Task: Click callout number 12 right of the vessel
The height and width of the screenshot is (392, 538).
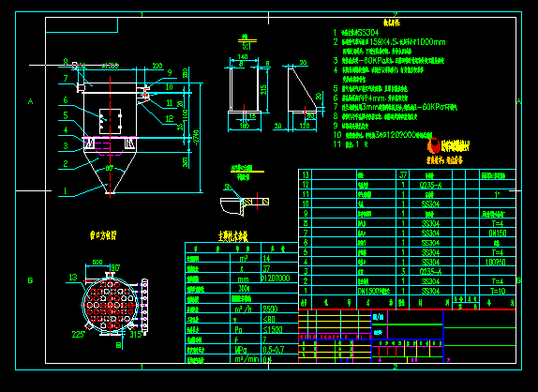Action: [170, 118]
